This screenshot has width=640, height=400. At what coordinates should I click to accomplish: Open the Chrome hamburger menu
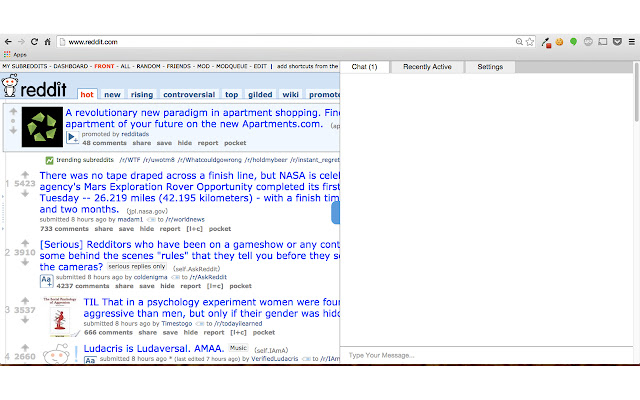631,42
